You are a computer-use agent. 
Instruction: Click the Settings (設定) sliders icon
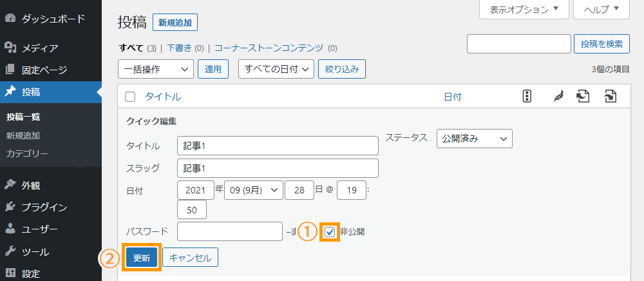[x=10, y=273]
